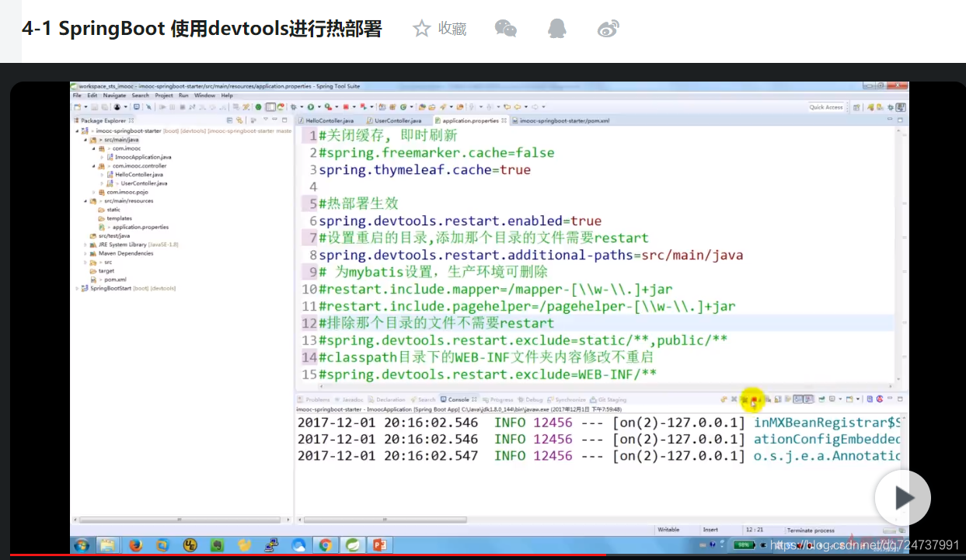Open the Project menu
The image size is (966, 560).
pos(164,96)
